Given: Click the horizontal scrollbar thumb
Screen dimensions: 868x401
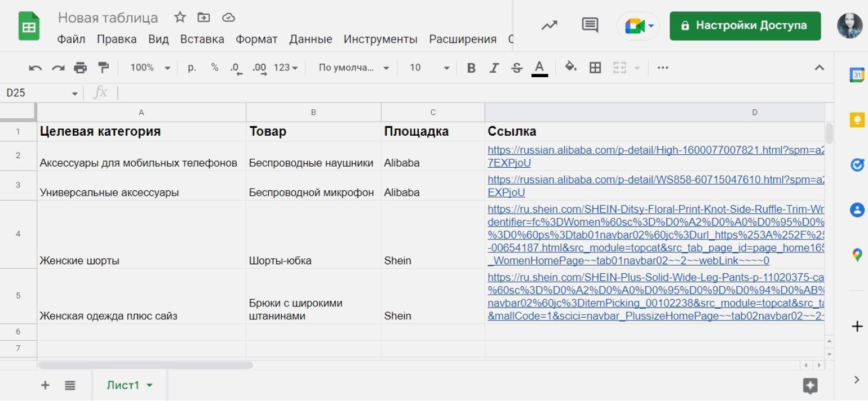Looking at the screenshot, I should tap(145, 365).
